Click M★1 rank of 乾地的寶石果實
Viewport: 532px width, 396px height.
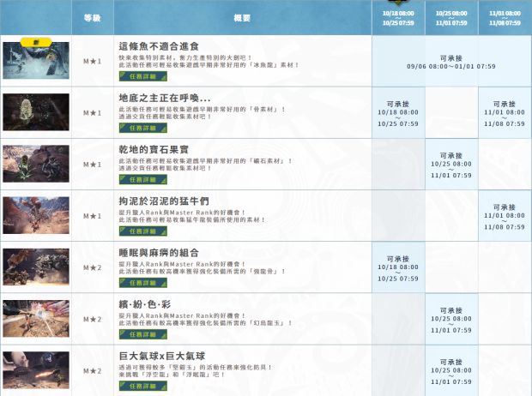(93, 165)
